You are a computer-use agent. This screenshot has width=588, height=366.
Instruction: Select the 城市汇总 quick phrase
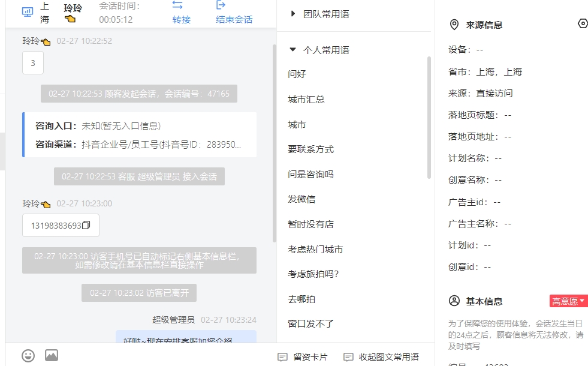click(x=306, y=100)
